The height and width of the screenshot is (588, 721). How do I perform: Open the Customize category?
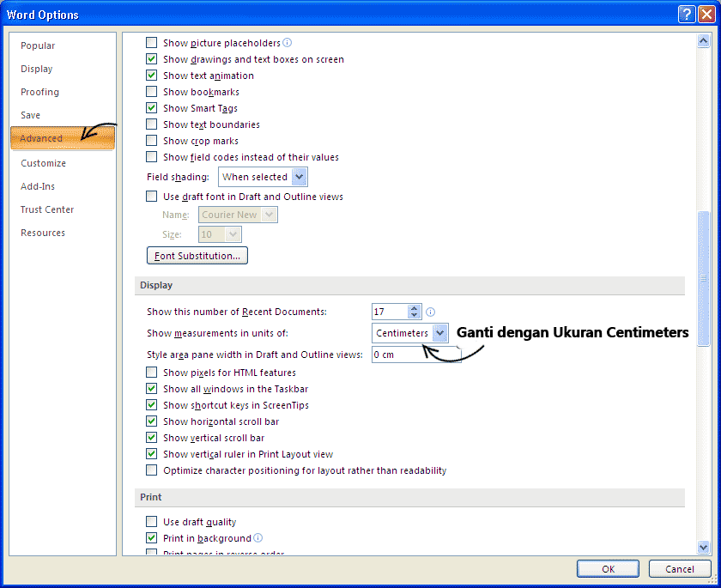pos(63,163)
